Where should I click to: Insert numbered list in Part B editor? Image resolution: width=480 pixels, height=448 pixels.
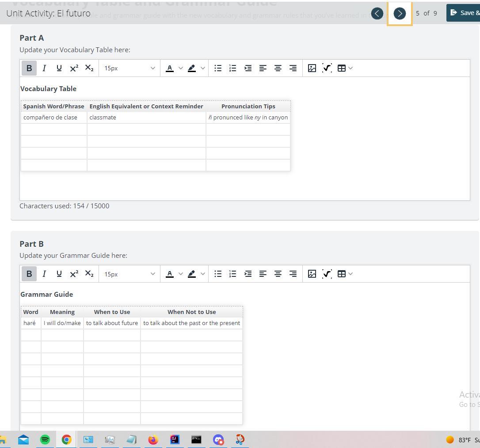(x=233, y=274)
